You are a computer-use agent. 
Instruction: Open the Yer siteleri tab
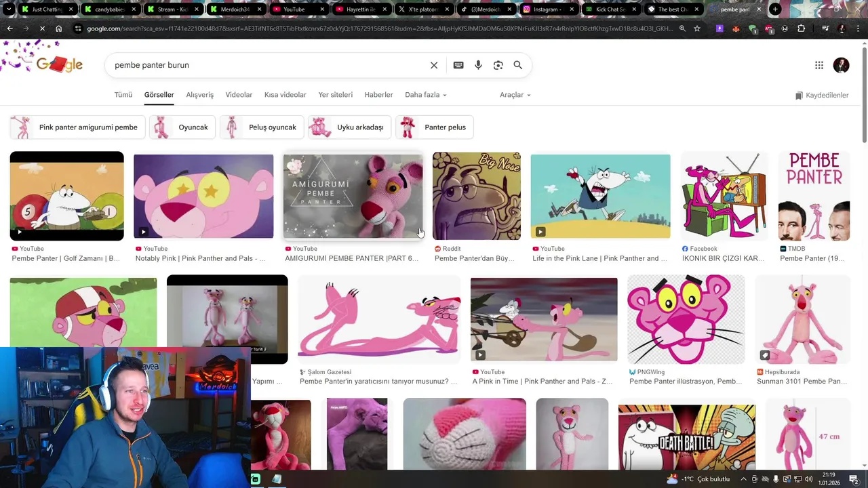[x=336, y=95]
